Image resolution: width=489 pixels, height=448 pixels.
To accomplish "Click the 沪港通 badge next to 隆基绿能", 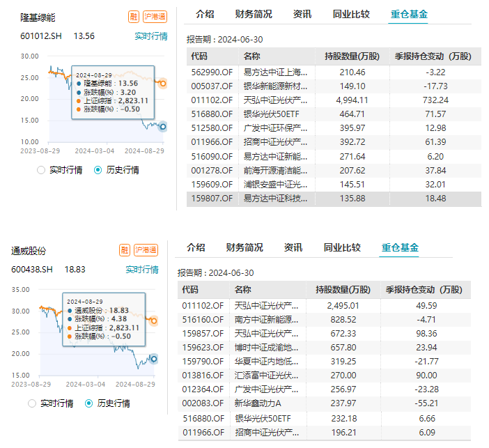I will [155, 17].
